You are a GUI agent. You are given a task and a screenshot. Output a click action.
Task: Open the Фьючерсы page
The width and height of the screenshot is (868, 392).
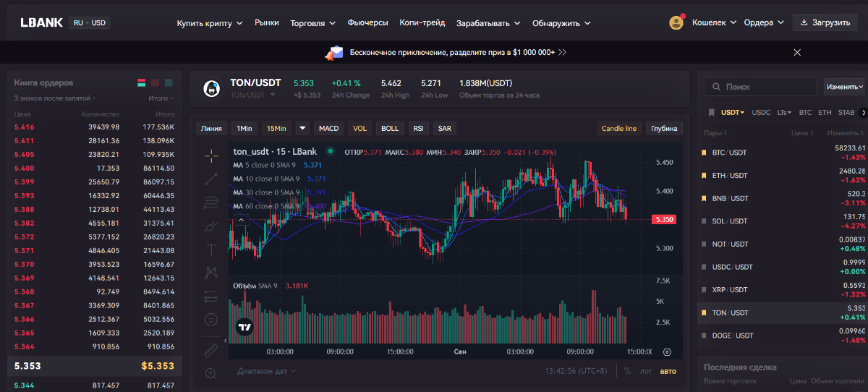point(367,23)
